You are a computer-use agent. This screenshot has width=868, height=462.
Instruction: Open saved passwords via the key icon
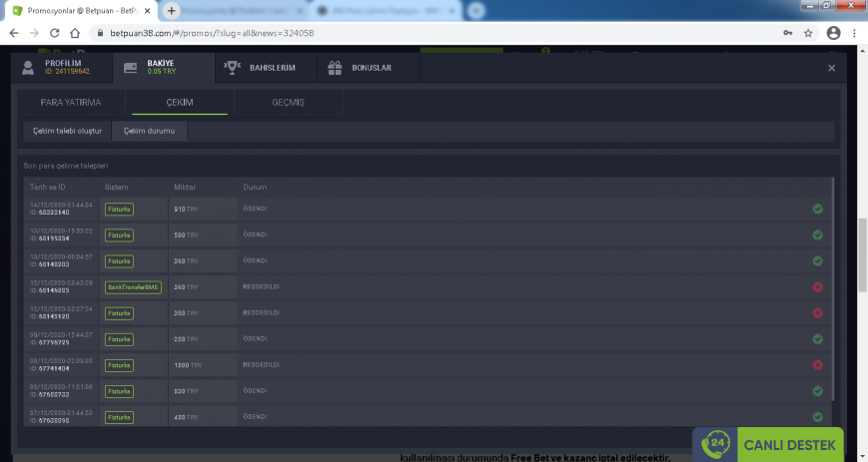pos(788,33)
